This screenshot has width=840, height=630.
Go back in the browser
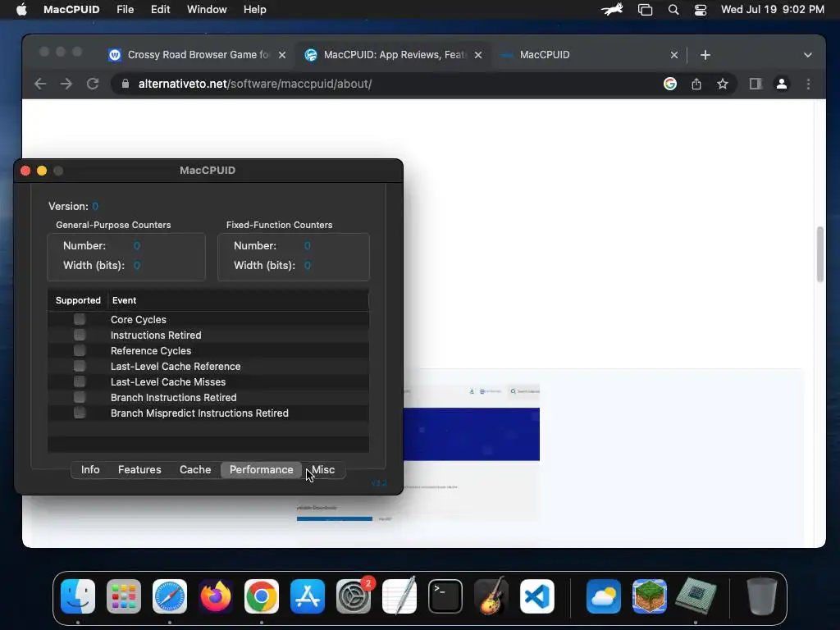pyautogui.click(x=40, y=84)
